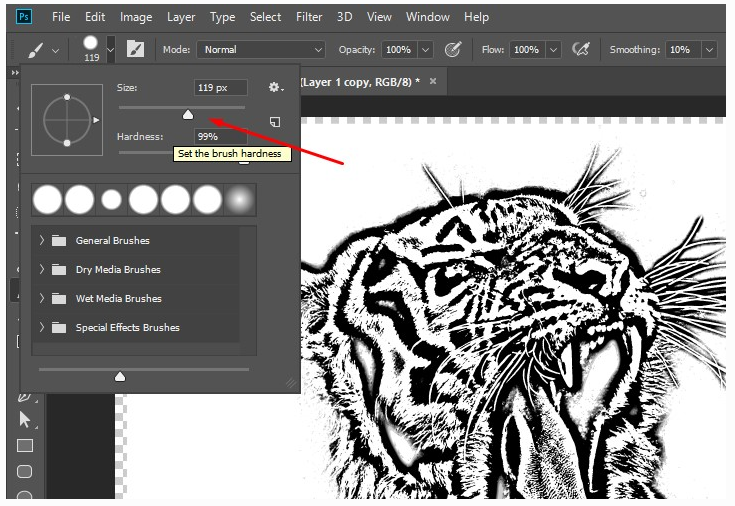Open the Opacity slider dropdown arrow
Viewport: 735px width, 506px height.
[425, 50]
